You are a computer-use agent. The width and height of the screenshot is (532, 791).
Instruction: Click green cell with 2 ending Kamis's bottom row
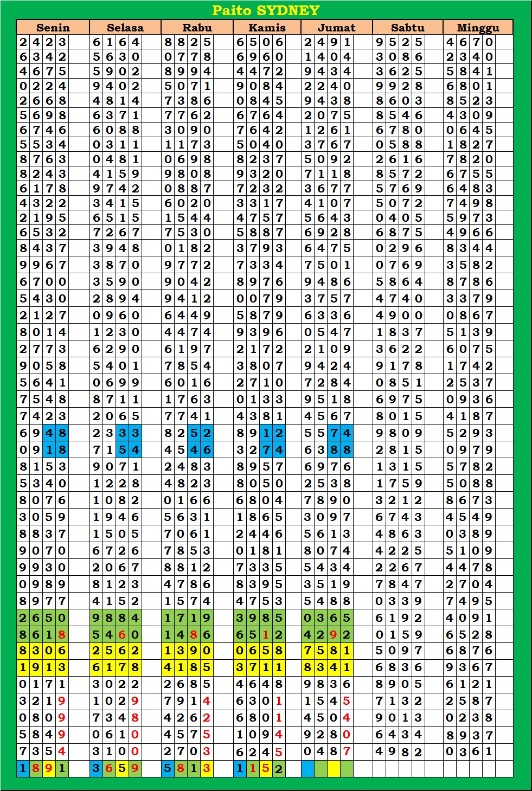pos(279,768)
